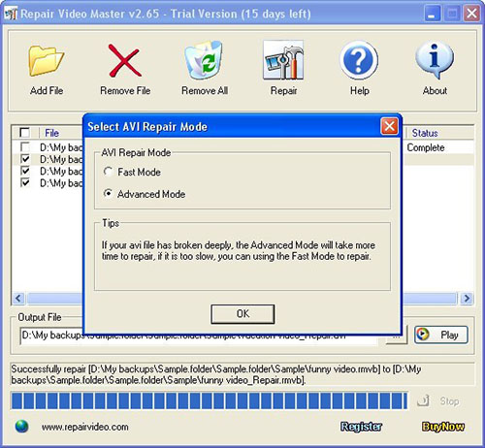
Task: Click the Play button with media icon
Action: (x=441, y=335)
